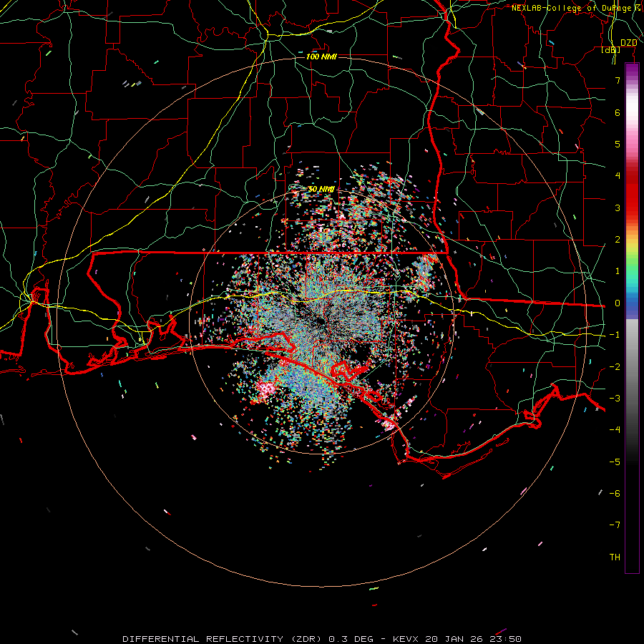Click the DZD legend title
Screen dimensions: 644x644
tap(628, 43)
